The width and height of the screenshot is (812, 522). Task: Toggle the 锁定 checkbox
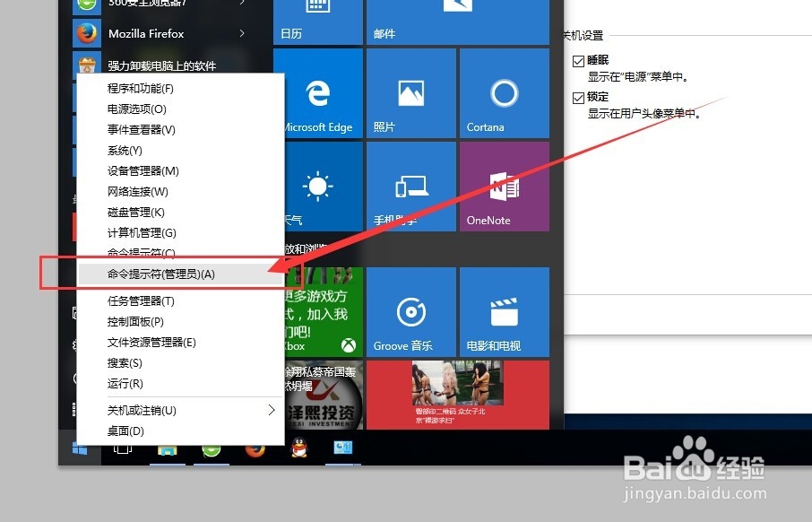pyautogui.click(x=578, y=96)
